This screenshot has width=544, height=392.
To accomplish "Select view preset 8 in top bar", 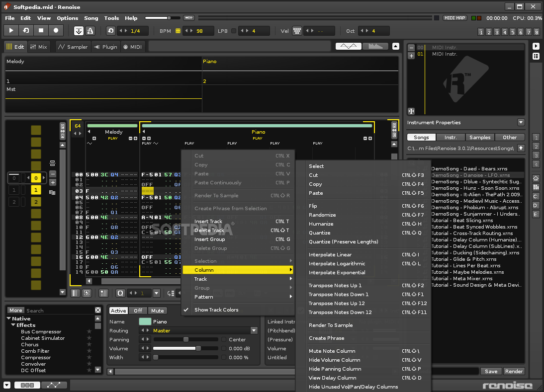I will (537, 32).
